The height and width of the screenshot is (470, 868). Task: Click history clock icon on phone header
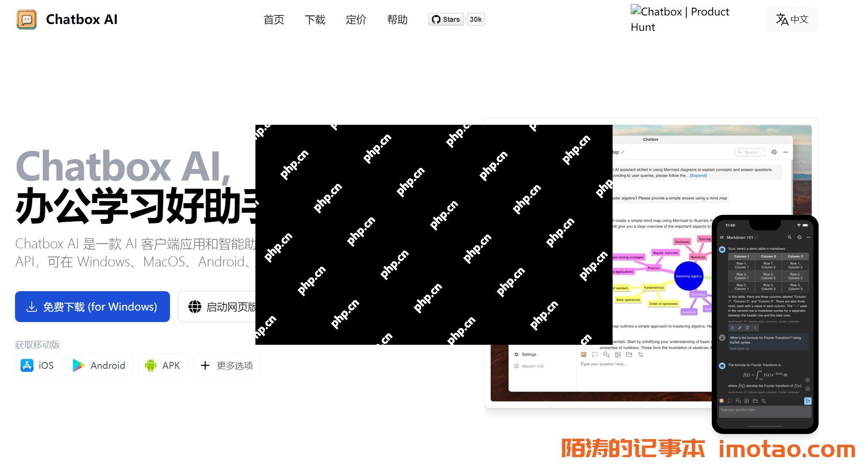coord(799,237)
